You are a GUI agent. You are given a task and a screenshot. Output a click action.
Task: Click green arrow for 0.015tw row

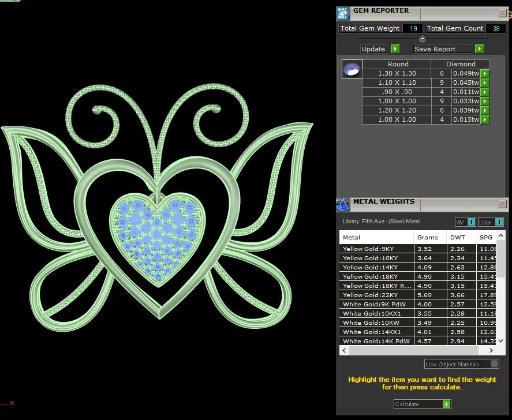tap(485, 120)
